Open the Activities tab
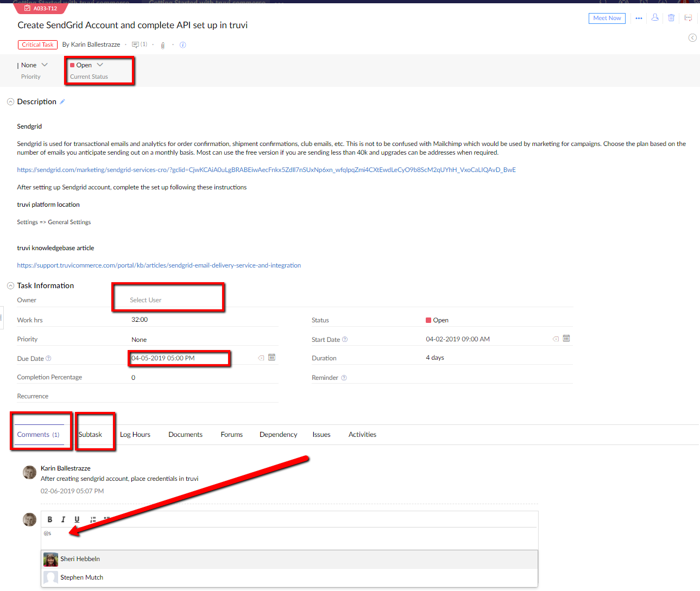The image size is (700, 591). pyautogui.click(x=362, y=435)
